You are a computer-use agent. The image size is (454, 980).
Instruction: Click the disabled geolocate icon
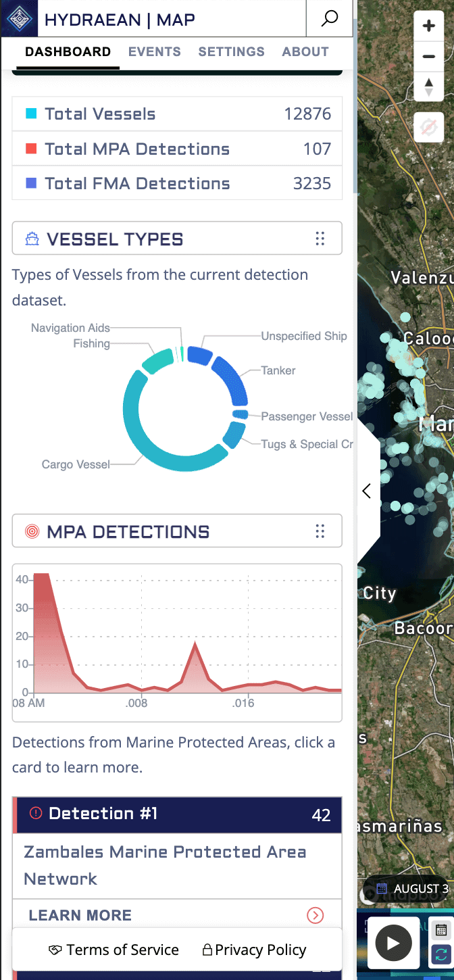(428, 127)
